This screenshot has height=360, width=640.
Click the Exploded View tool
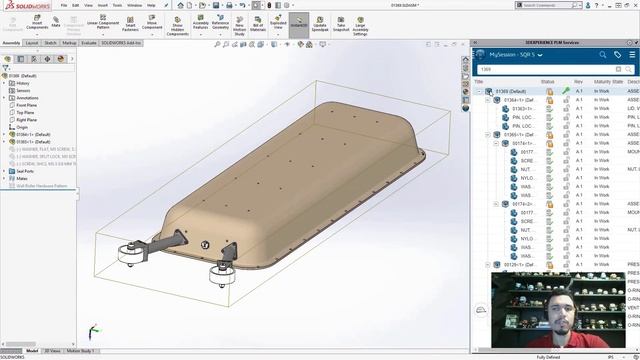click(278, 22)
